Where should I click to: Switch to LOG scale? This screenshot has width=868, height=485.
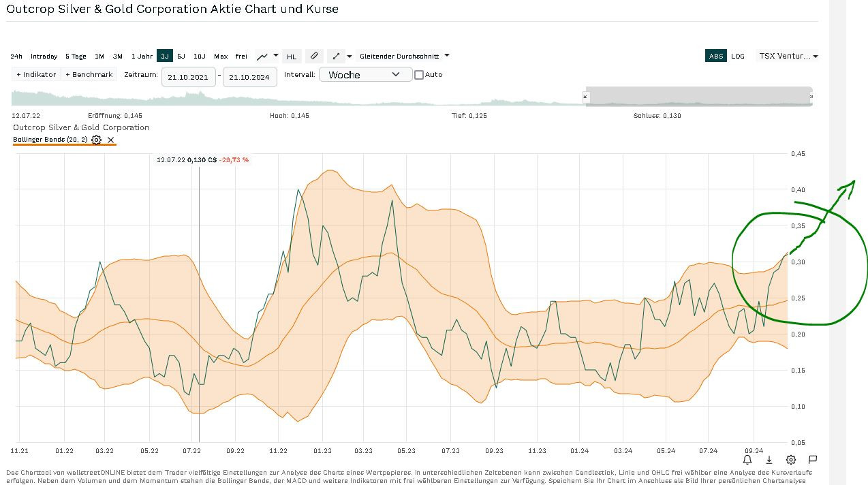(x=738, y=56)
